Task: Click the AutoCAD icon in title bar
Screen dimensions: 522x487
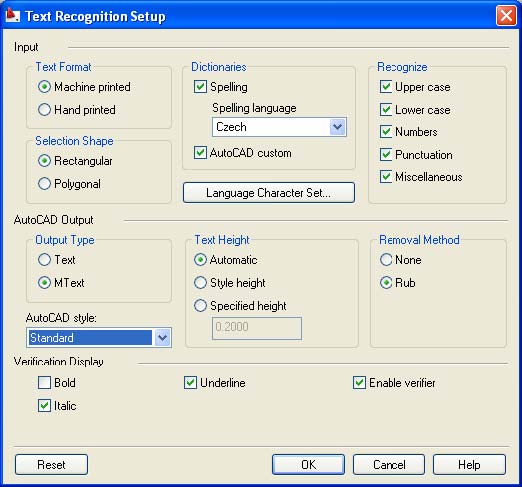Action: [x=13, y=15]
